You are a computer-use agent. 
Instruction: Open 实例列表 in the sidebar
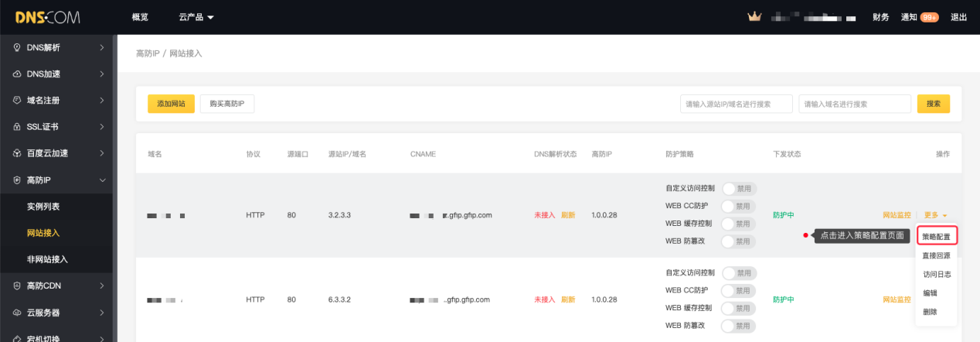(x=43, y=207)
